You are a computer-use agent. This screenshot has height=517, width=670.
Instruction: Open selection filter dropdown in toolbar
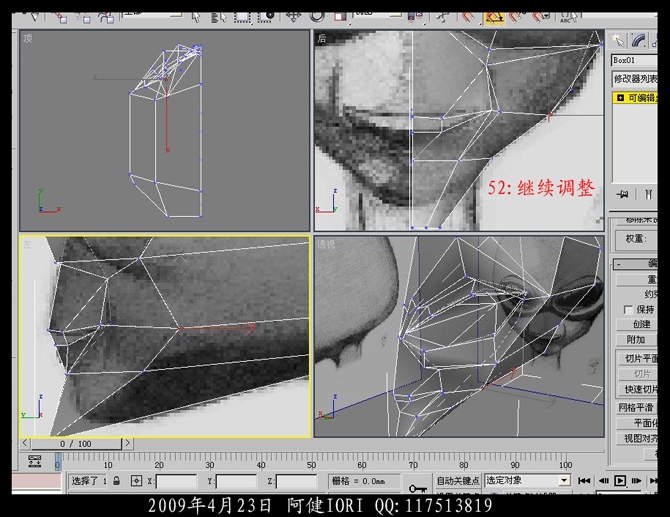(152, 15)
